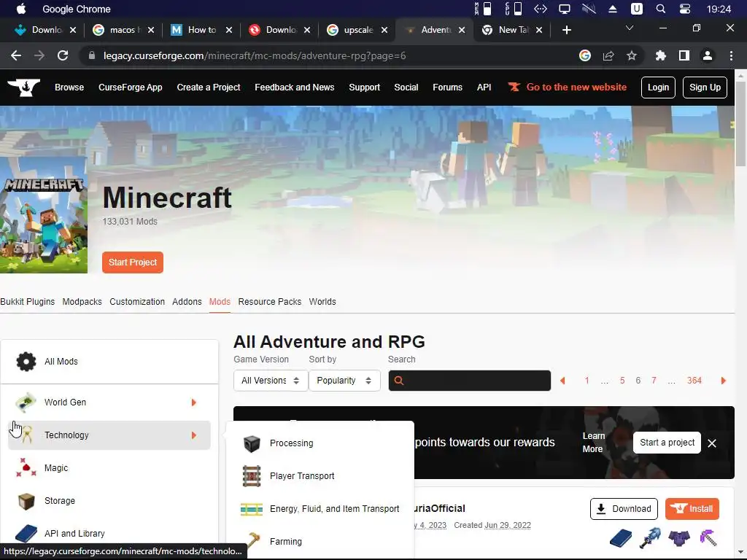Click the blue book category icon under Download
Viewport: 747px width, 560px height.
pyautogui.click(x=620, y=538)
